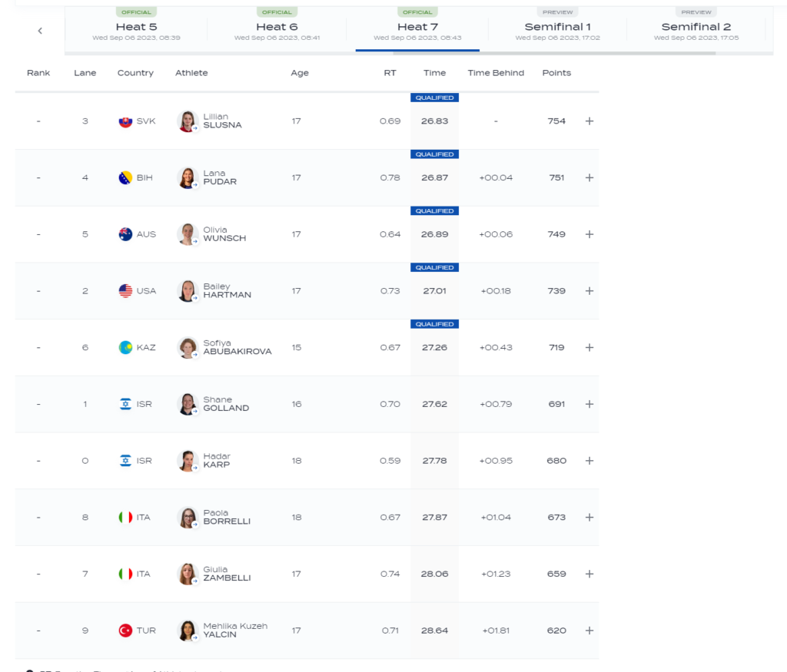The width and height of the screenshot is (787, 672).
Task: Open Sofiya Abubakirova's athlete name link
Action: pos(237,348)
